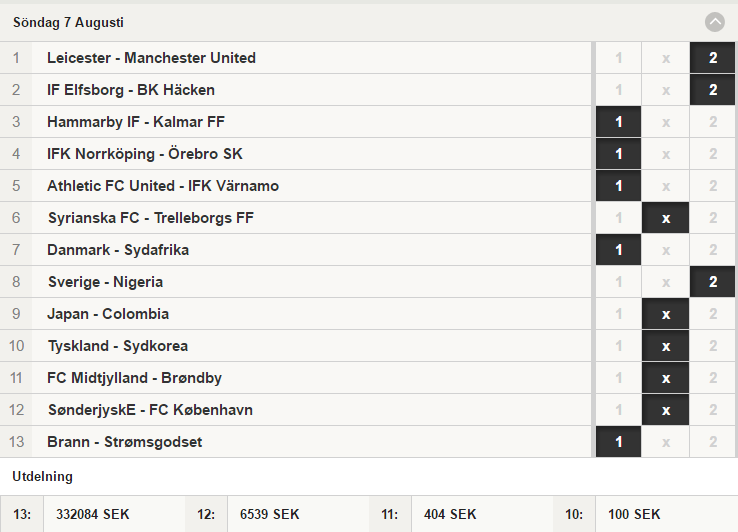Deselect 2 for Leicester - Manchester United

713,58
